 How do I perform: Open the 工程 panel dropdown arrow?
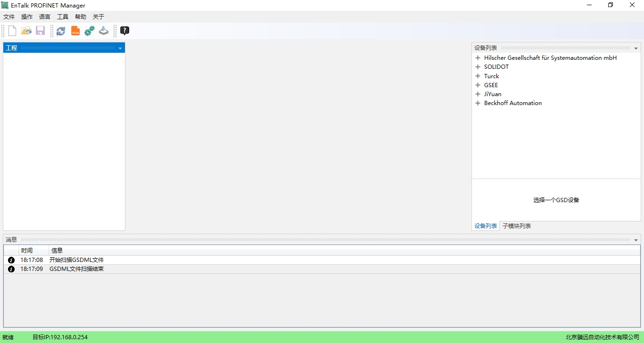[x=120, y=49]
